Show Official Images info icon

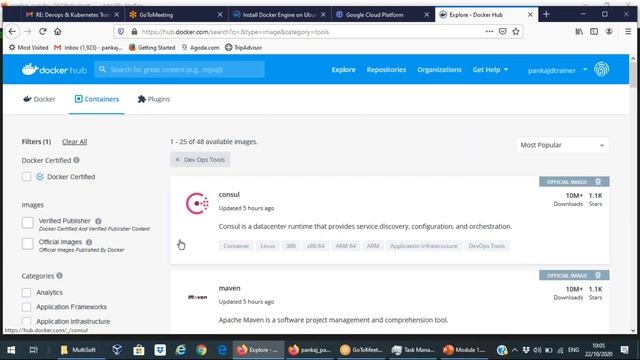89,242
